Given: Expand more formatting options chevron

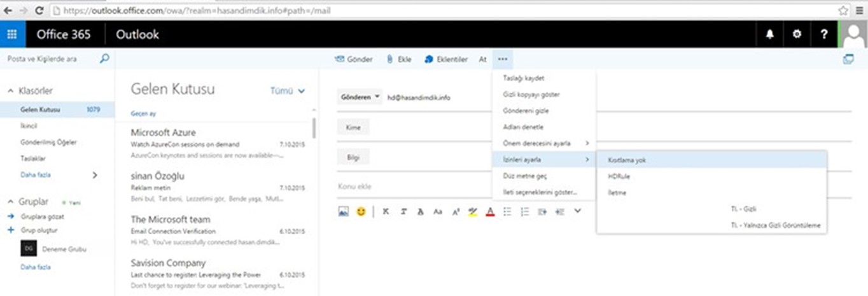Looking at the screenshot, I should (577, 211).
